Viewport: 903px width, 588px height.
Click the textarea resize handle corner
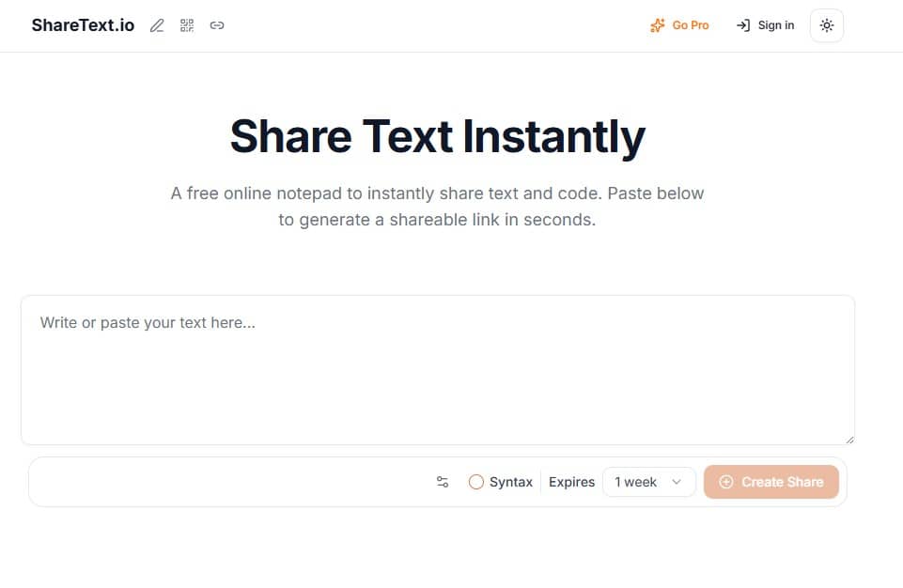[x=850, y=440]
